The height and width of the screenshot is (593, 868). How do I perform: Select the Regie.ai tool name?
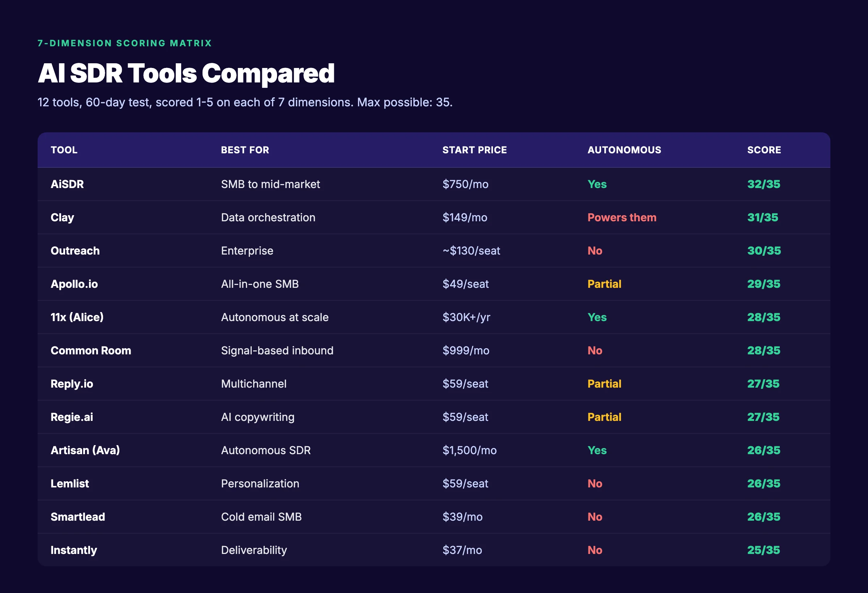[72, 417]
